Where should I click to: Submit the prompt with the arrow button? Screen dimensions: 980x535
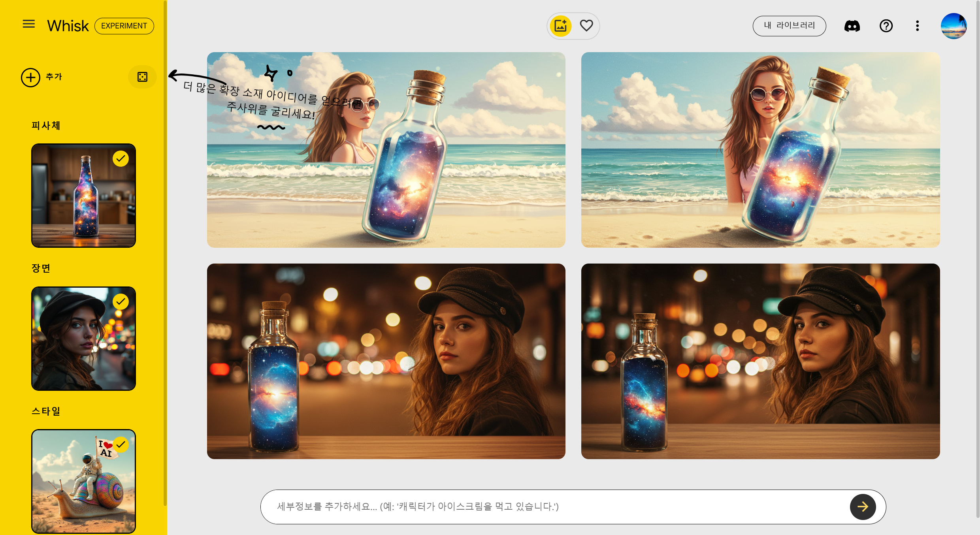pyautogui.click(x=863, y=507)
